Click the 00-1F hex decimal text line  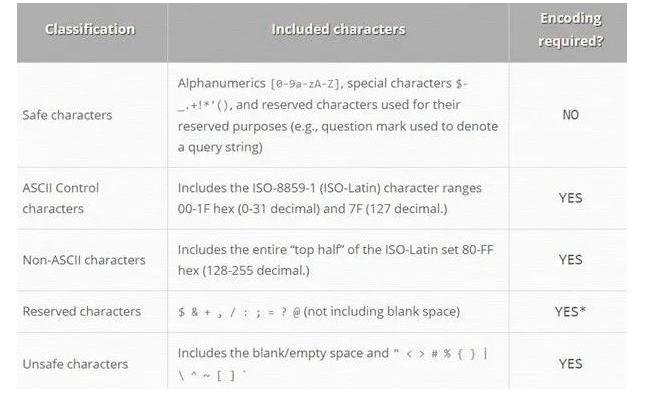(312, 209)
